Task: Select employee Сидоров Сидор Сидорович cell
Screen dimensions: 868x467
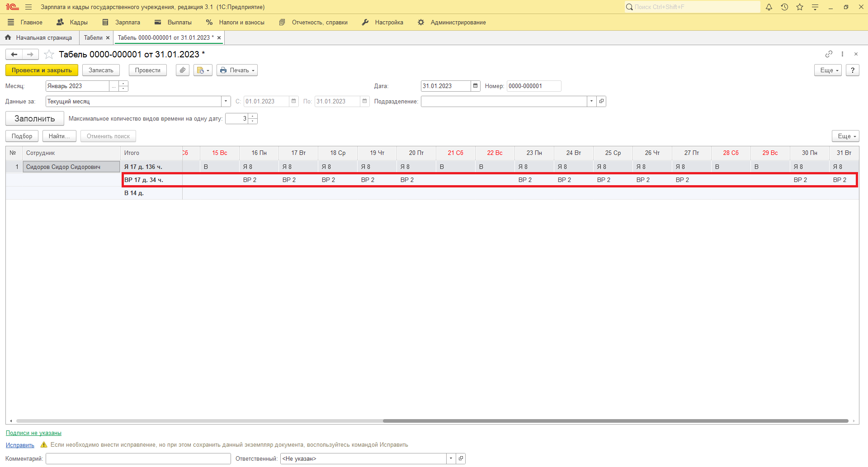Action: coord(71,167)
